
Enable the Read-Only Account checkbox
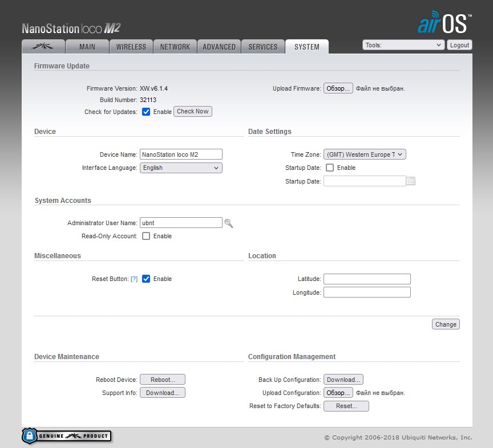click(x=146, y=236)
